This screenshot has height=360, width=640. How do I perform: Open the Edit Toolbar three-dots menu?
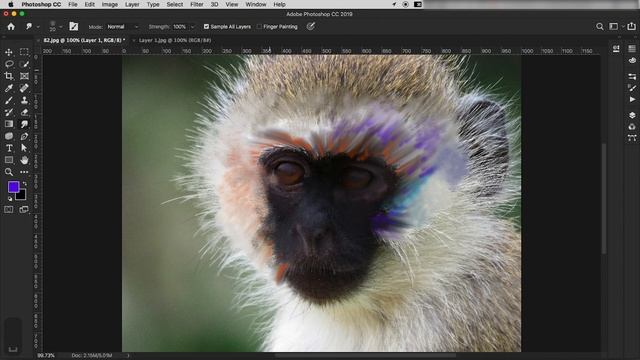pos(24,172)
